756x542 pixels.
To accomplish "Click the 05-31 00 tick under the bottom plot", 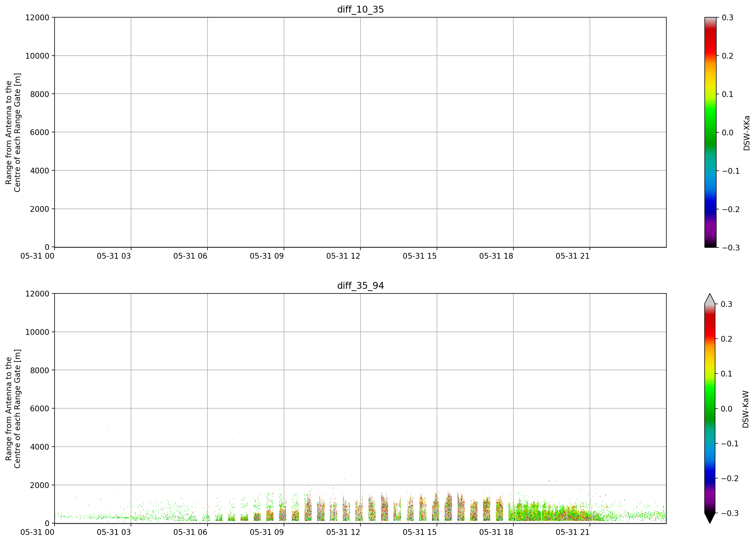I will tap(37, 532).
